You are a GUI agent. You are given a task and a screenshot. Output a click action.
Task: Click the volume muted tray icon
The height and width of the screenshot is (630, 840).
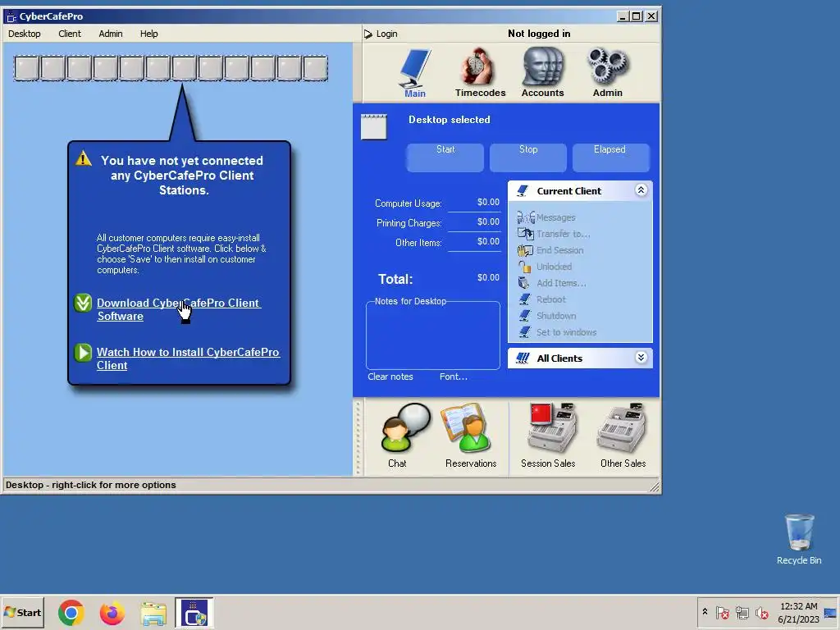coord(761,612)
